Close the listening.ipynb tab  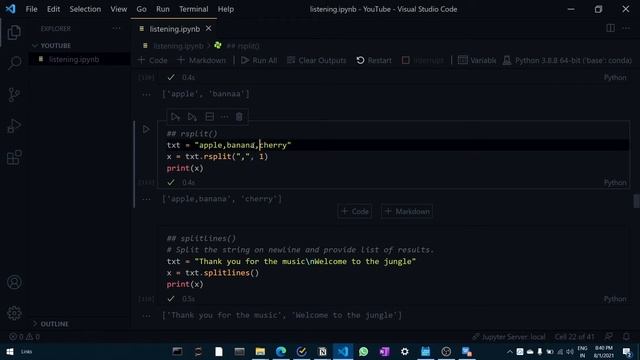click(209, 29)
